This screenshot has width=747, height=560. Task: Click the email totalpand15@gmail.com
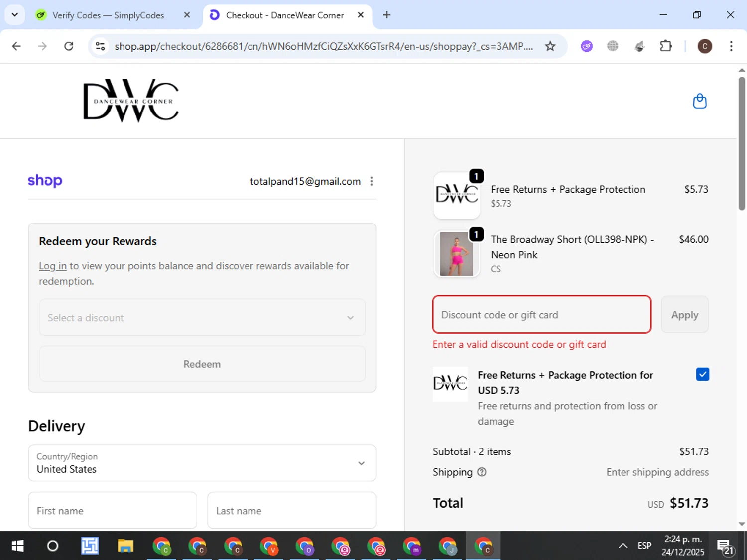tap(305, 181)
